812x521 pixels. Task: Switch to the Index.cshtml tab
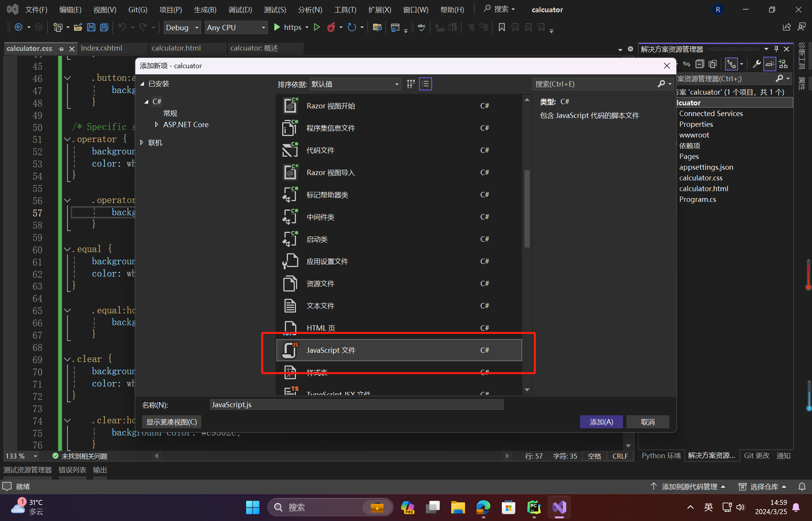[102, 48]
